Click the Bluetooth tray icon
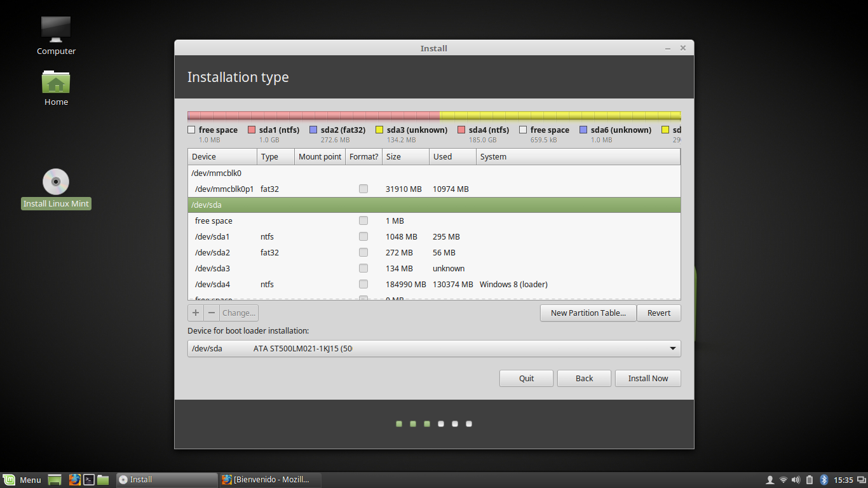The width and height of the screenshot is (868, 488). pyautogui.click(x=824, y=480)
